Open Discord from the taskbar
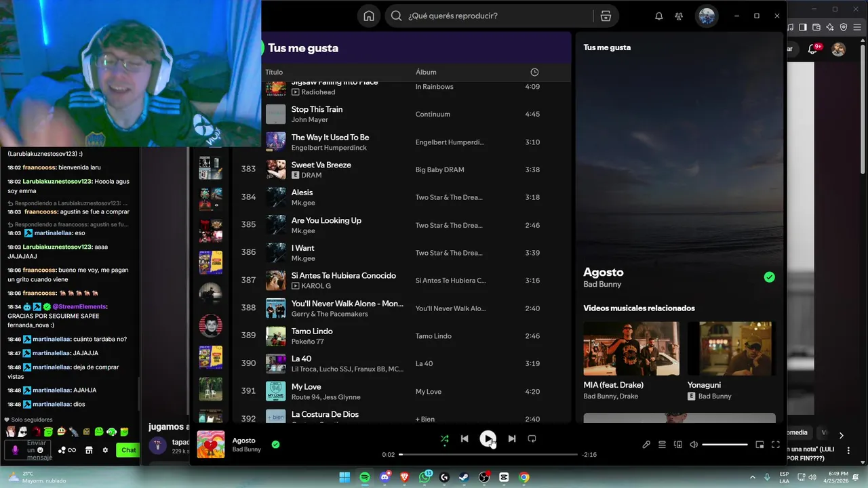The height and width of the screenshot is (488, 868). point(385,477)
